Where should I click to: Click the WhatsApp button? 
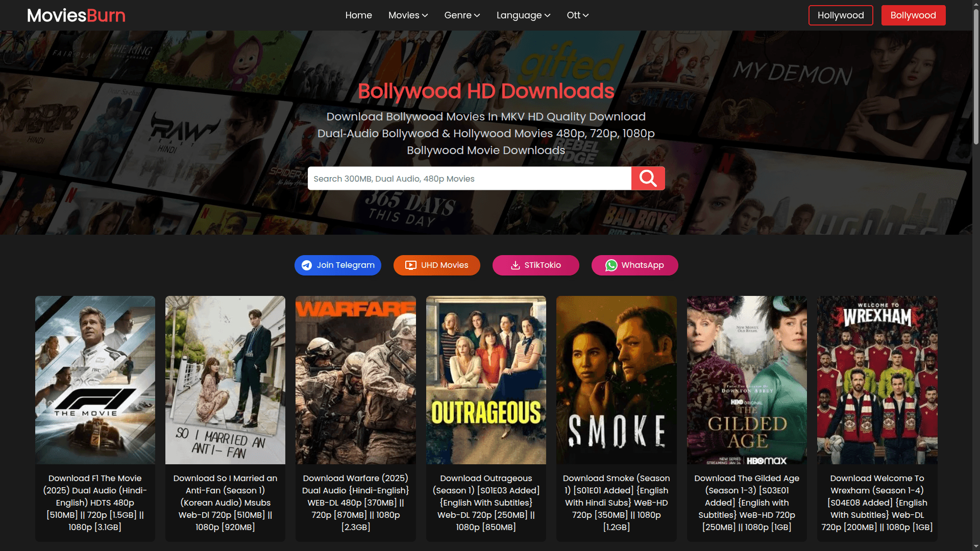[635, 265]
